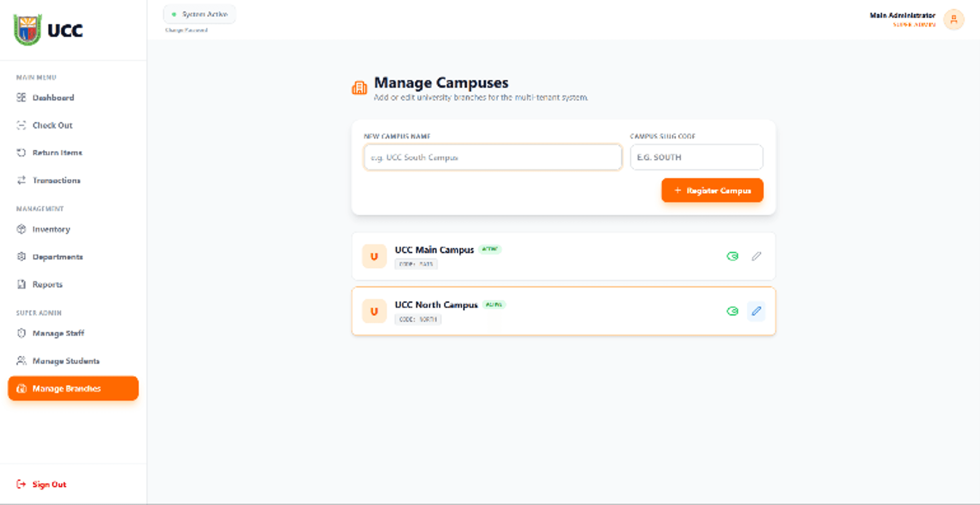Open the Dashboard page
Screen dimensions: 980x505
pyautogui.click(x=73, y=98)
